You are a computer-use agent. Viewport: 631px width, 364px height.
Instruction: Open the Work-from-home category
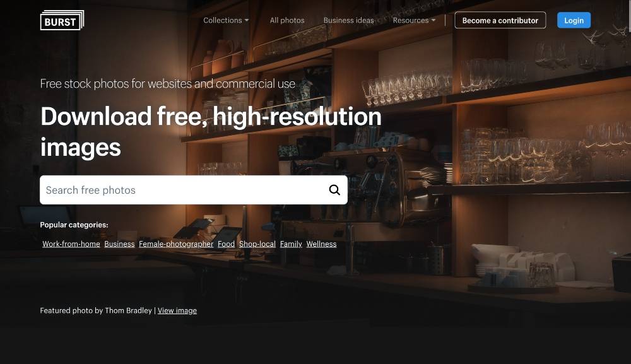71,244
